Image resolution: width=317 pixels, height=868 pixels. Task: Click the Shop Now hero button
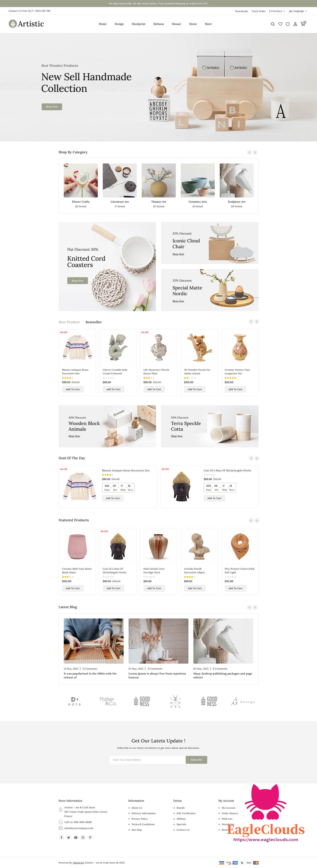(x=52, y=107)
